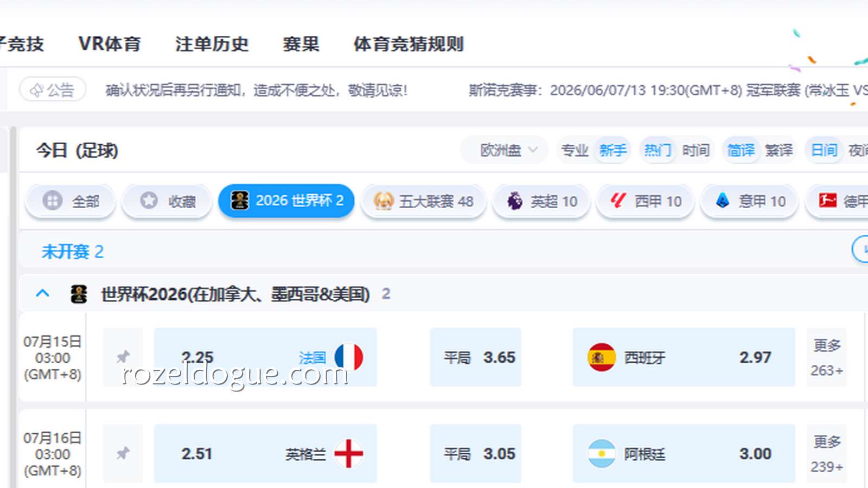Click the Argentina flag icon
Viewport: 868px width, 488px height.
[x=602, y=454]
